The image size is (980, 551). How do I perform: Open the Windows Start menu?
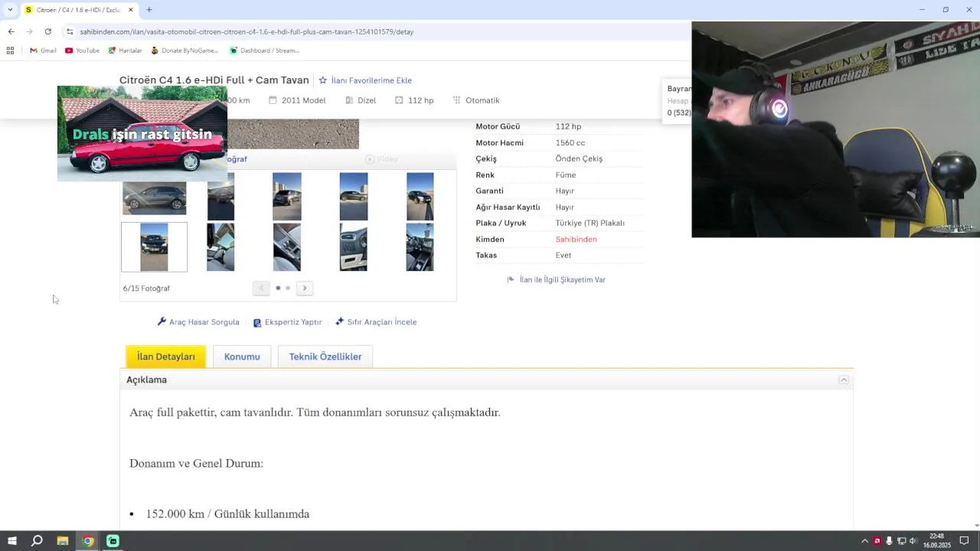11,541
